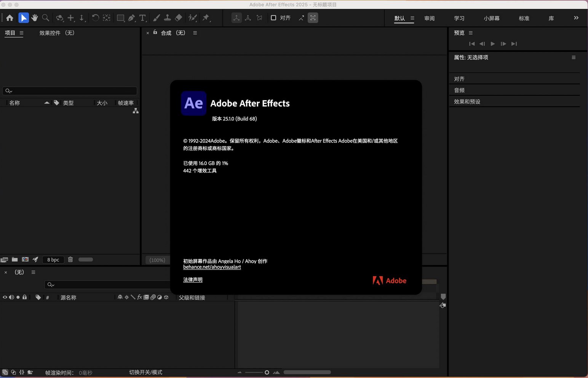Select the Dolly camera tool
The image size is (588, 378).
pos(81,18)
